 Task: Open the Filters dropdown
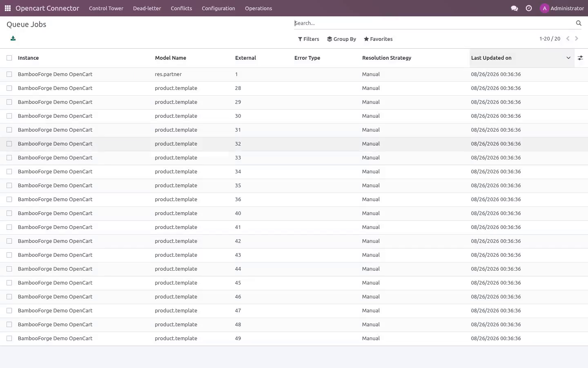(309, 39)
